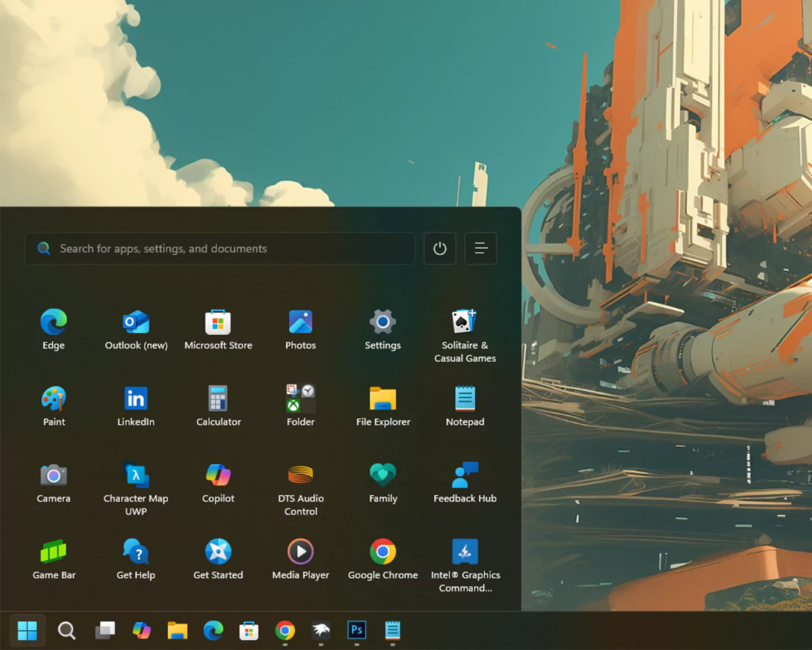Launch Google Chrome from the Start menu grid
Image resolution: width=812 pixels, height=650 pixels.
[x=383, y=559]
